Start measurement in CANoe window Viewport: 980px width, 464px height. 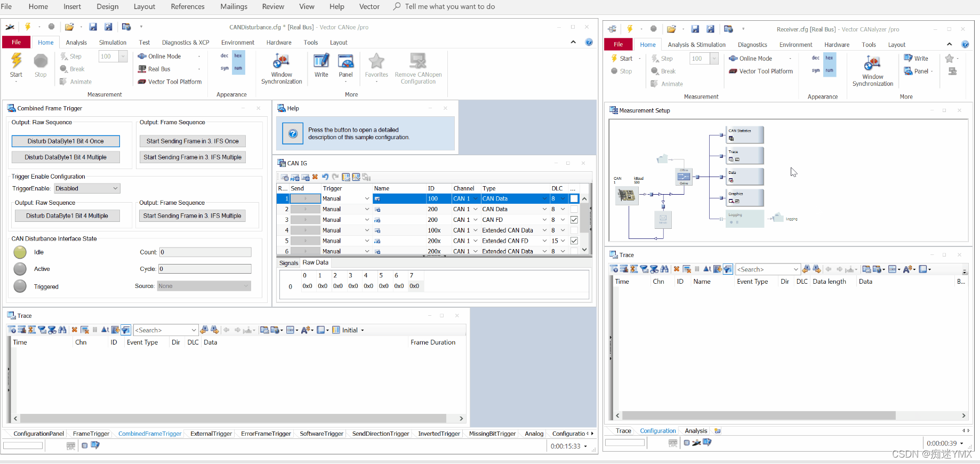click(x=16, y=65)
